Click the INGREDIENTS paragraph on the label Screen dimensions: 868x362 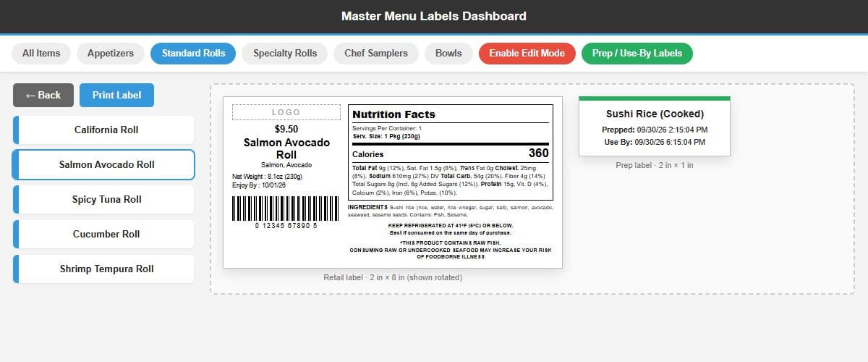pyautogui.click(x=451, y=211)
